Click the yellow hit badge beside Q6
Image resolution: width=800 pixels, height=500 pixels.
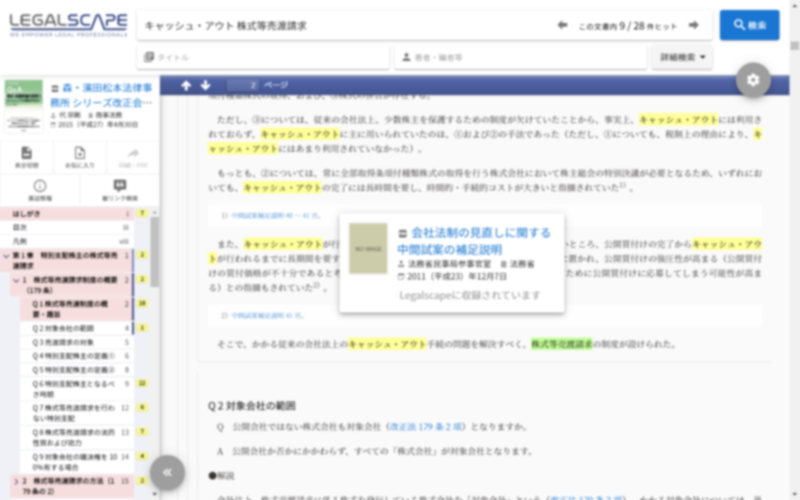tap(142, 383)
